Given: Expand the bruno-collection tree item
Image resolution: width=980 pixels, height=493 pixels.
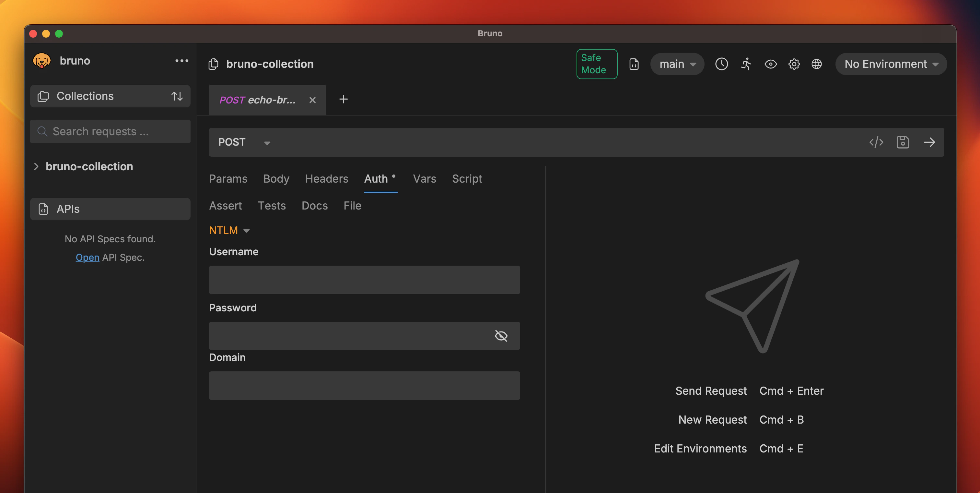Looking at the screenshot, I should pos(37,166).
